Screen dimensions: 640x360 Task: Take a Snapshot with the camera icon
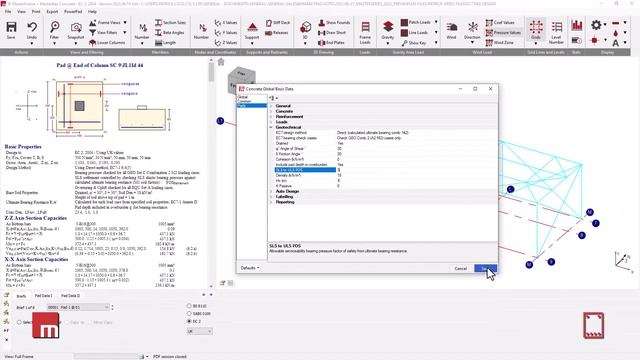pos(76,27)
